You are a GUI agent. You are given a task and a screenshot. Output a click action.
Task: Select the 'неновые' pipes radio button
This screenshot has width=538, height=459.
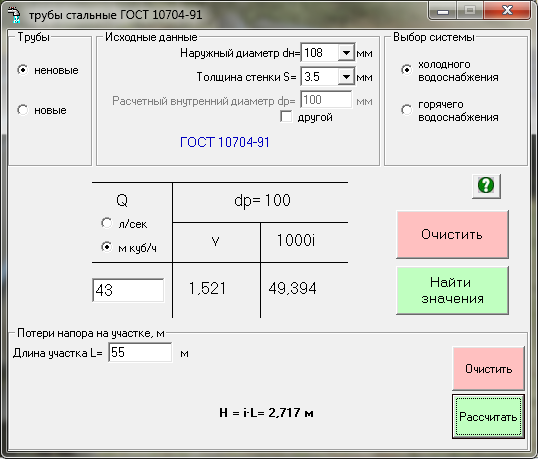[x=23, y=70]
